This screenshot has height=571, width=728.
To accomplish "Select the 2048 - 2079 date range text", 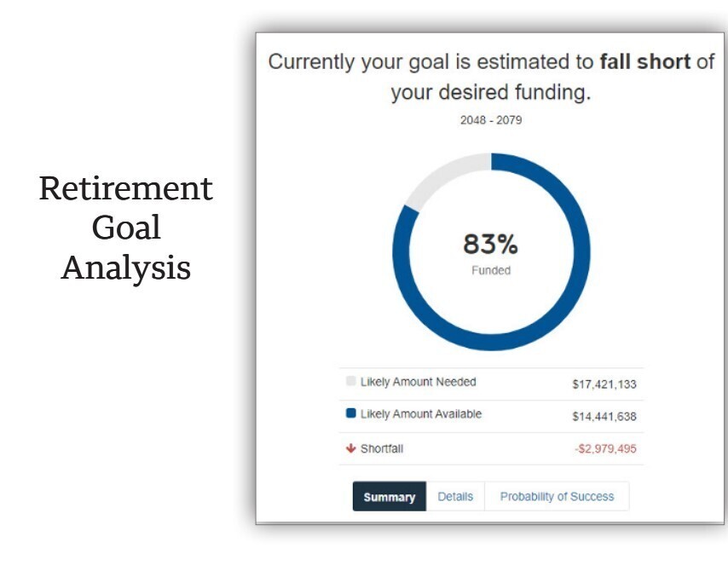I will coord(491,120).
